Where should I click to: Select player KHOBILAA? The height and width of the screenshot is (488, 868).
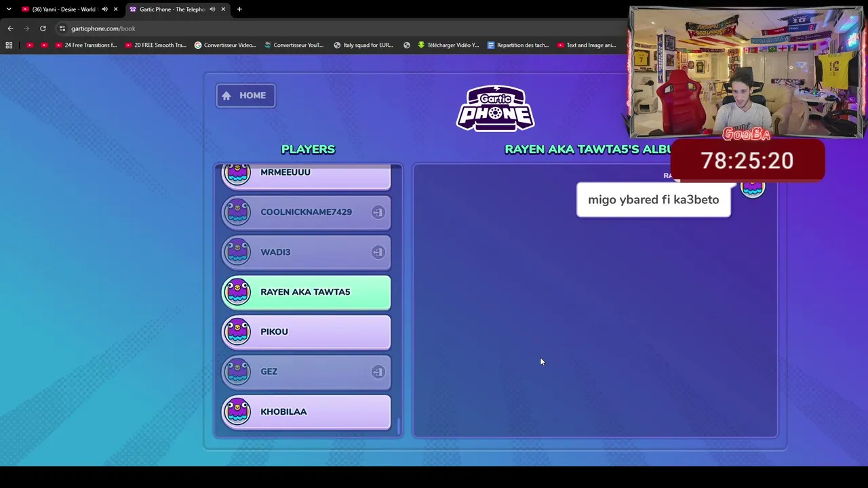coord(307,412)
